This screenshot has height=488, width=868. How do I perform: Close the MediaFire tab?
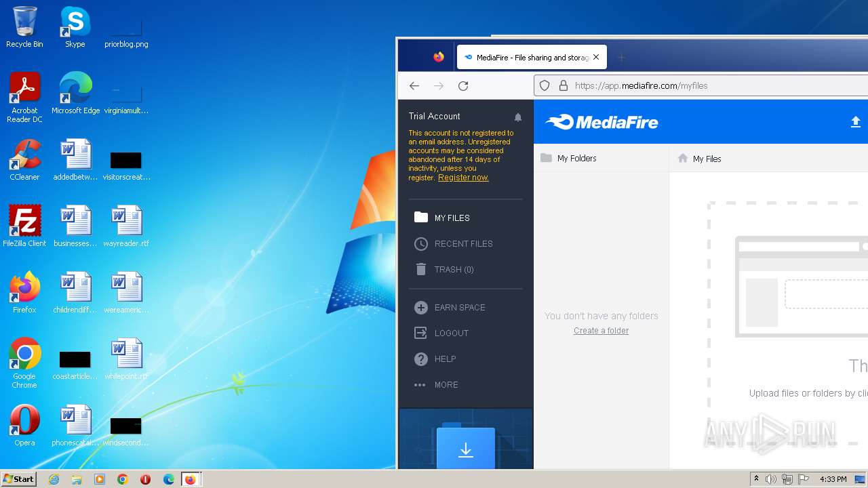(x=596, y=58)
